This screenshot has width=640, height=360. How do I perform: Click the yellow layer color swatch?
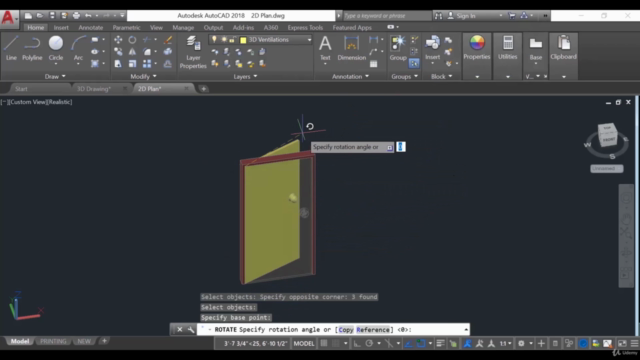[243, 40]
